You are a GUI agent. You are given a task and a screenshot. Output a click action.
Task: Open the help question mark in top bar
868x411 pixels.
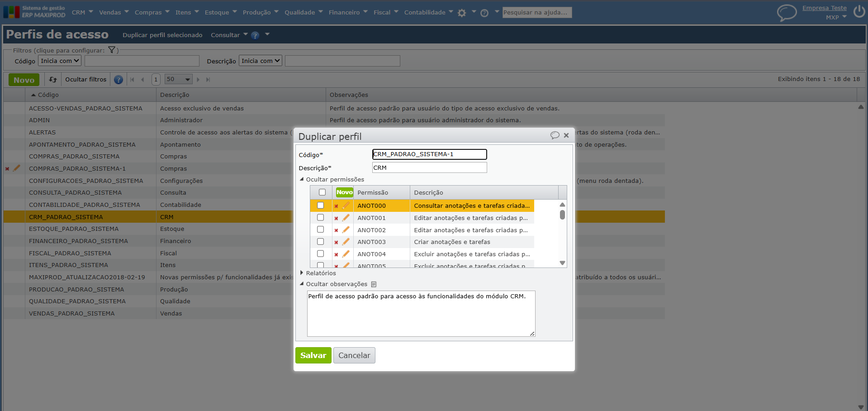click(x=484, y=13)
